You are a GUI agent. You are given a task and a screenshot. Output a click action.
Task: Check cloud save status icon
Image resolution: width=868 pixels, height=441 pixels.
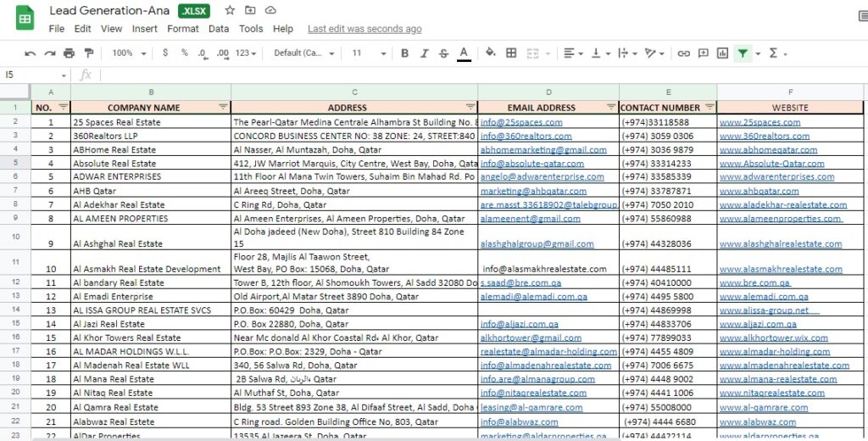click(270, 10)
